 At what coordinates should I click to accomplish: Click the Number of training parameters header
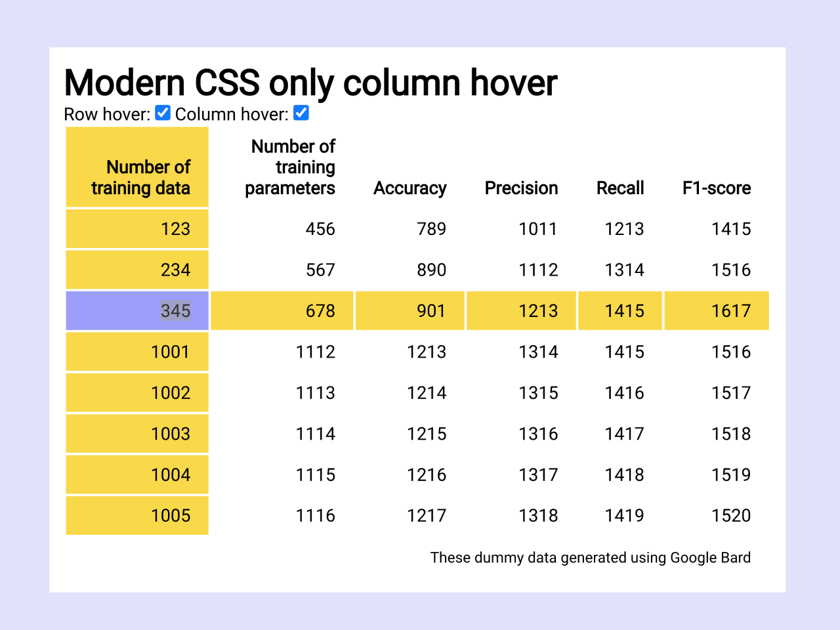pos(290,167)
